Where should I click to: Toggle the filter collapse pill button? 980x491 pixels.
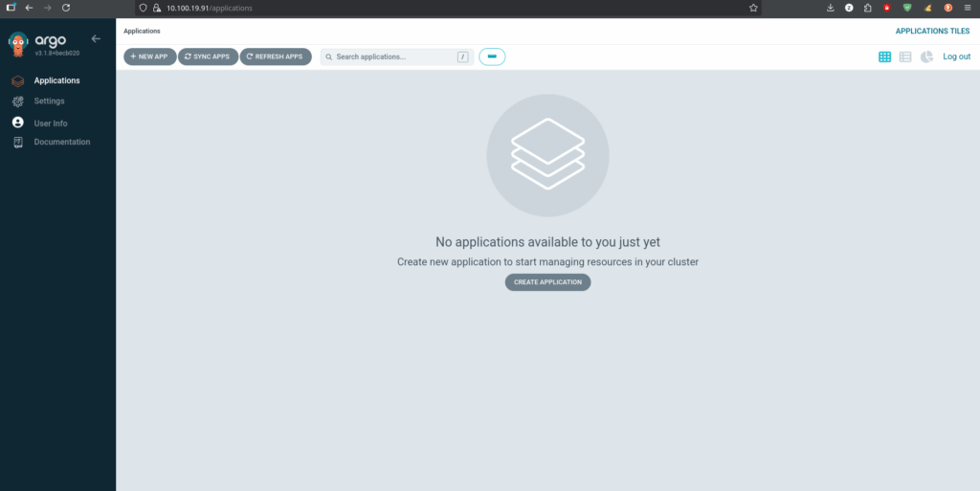click(492, 56)
